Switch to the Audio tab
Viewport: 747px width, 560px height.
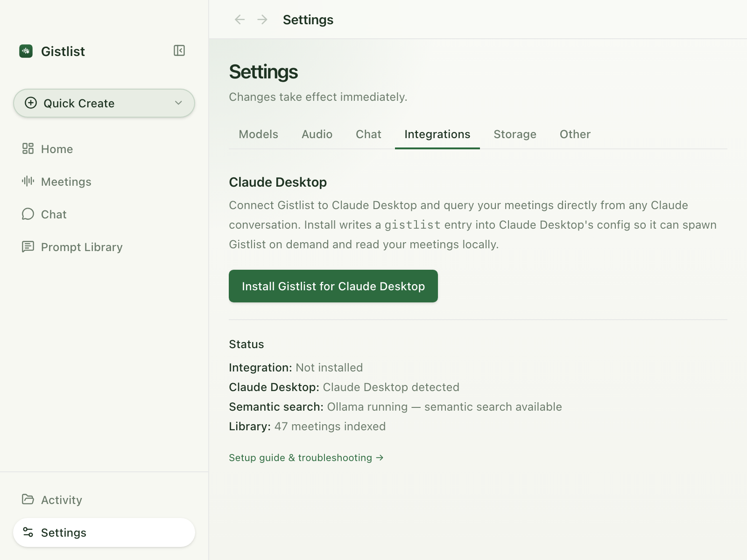[317, 134]
